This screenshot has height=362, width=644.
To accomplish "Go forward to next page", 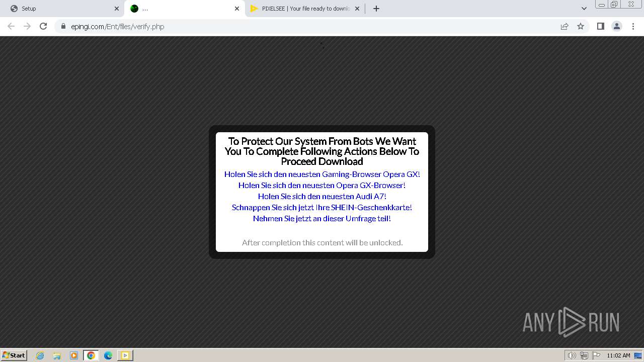I will (x=27, y=26).
